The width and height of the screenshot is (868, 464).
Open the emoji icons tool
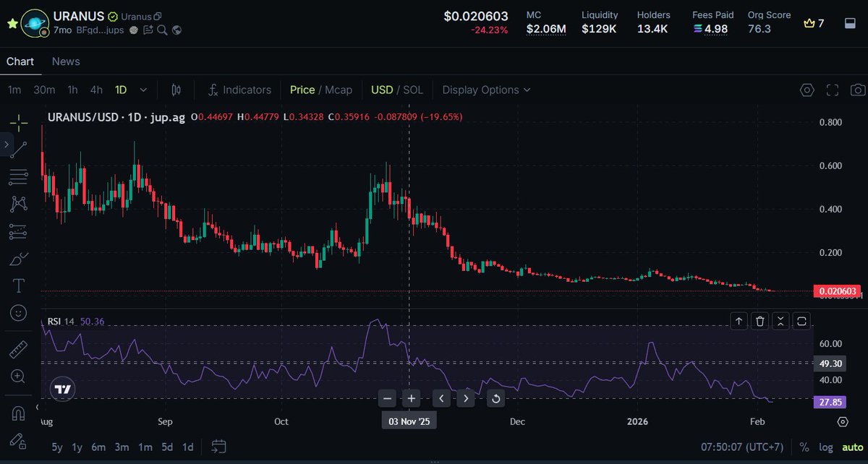click(19, 313)
